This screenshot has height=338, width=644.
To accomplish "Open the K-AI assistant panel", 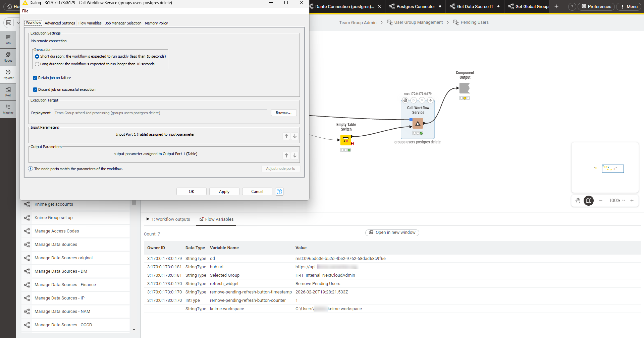I will point(8,91).
